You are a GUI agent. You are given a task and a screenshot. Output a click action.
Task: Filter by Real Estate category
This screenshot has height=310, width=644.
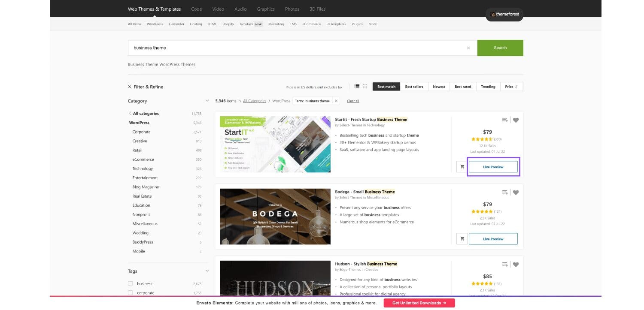click(x=142, y=196)
